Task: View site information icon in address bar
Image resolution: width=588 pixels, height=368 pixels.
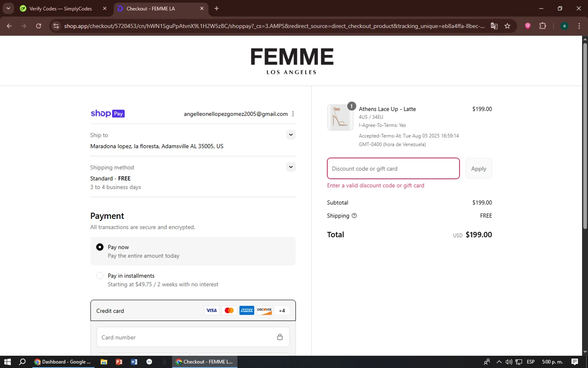Action: (x=56, y=26)
